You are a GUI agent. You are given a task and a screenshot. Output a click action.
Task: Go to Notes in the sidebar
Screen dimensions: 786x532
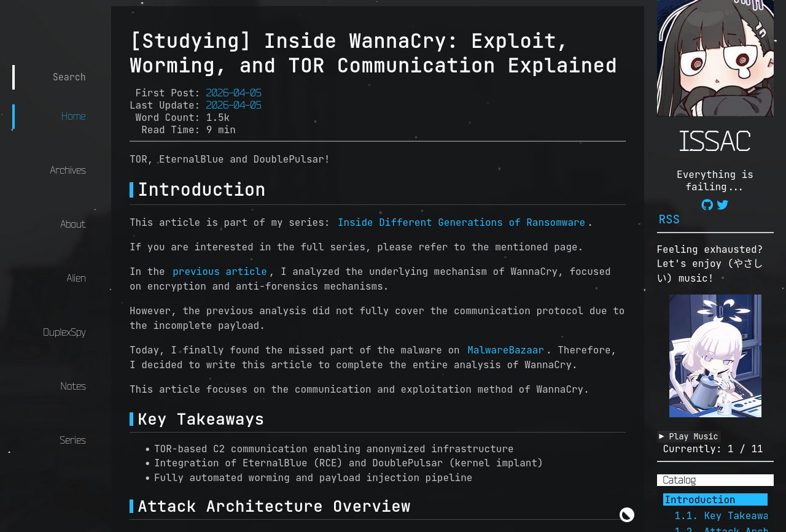coord(72,387)
